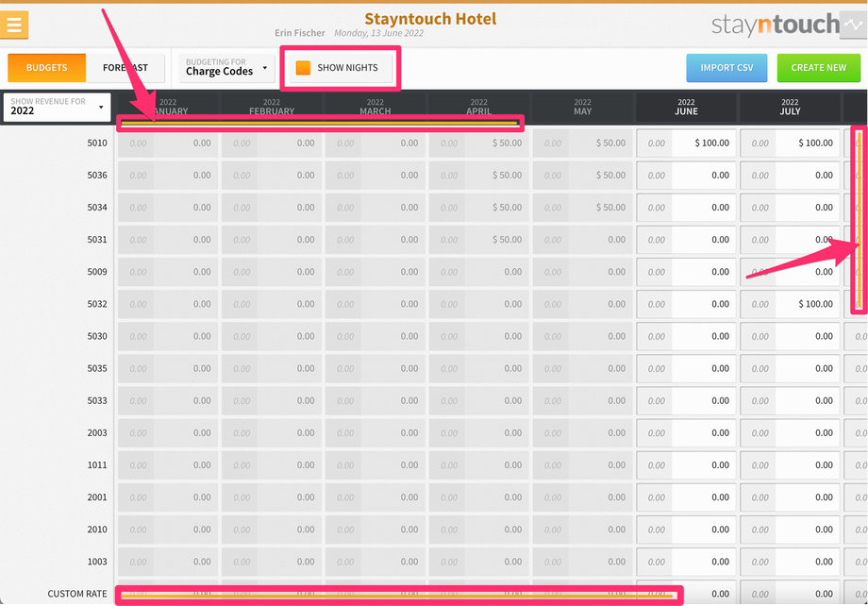Click the staymtouch logo

pyautogui.click(x=775, y=25)
